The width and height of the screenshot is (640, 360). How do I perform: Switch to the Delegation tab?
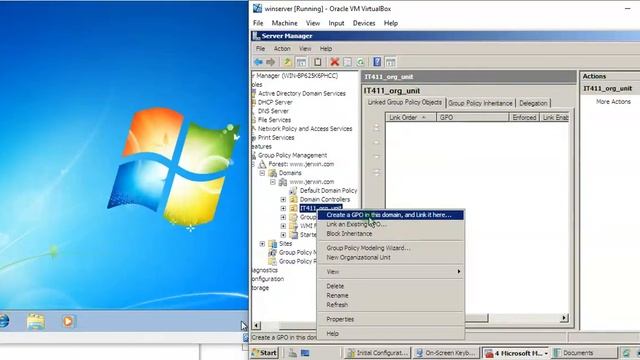pyautogui.click(x=533, y=103)
